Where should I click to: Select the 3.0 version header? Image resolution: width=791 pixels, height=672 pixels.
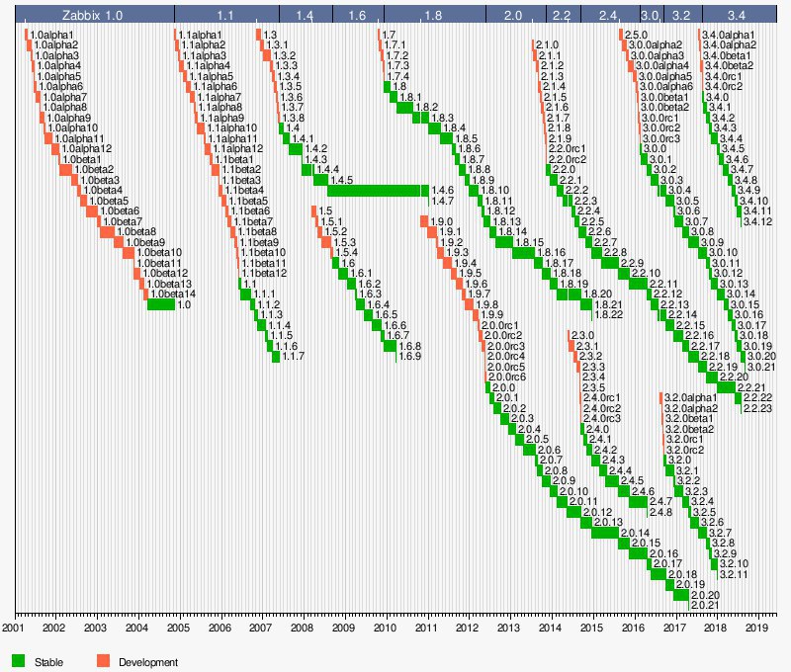click(652, 15)
